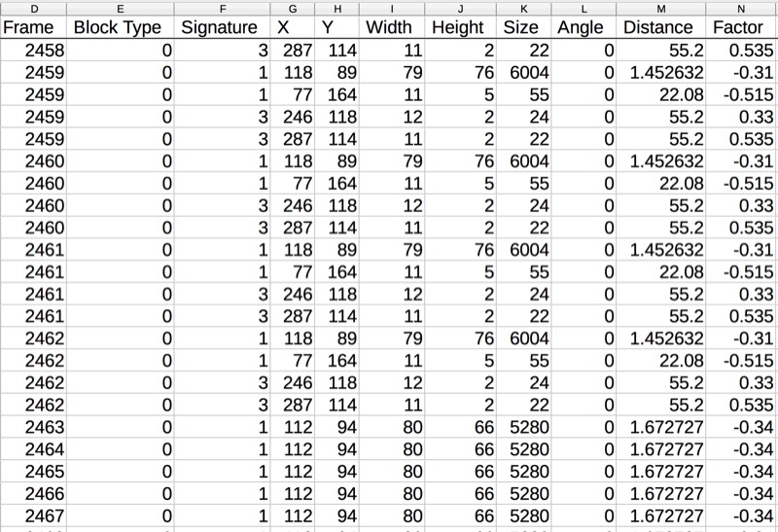
Task: Click Factor -0.515 in frame 2459 row
Action: click(741, 94)
